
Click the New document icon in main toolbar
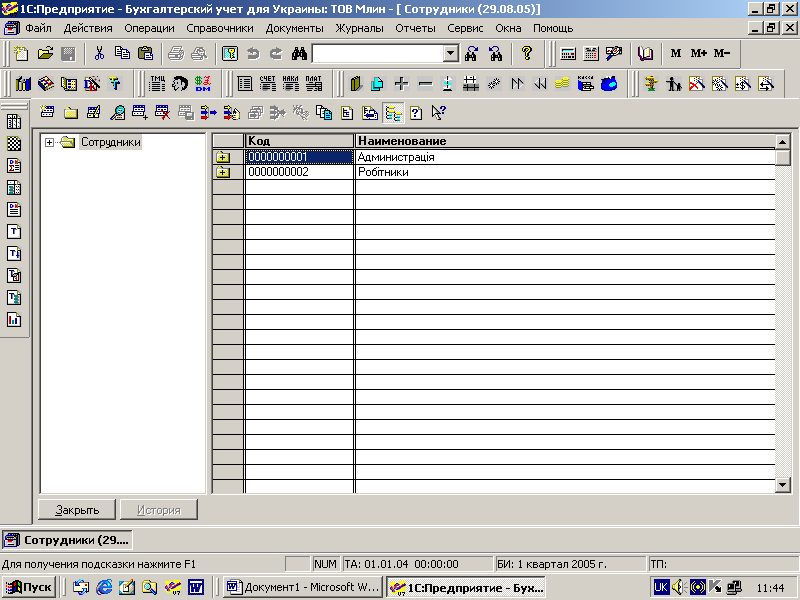coord(21,53)
